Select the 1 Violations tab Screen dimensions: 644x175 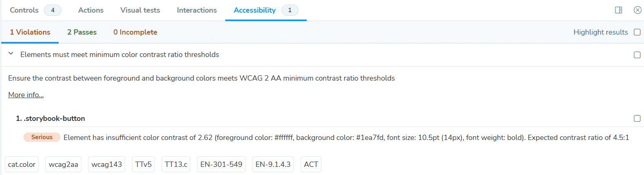[x=30, y=32]
